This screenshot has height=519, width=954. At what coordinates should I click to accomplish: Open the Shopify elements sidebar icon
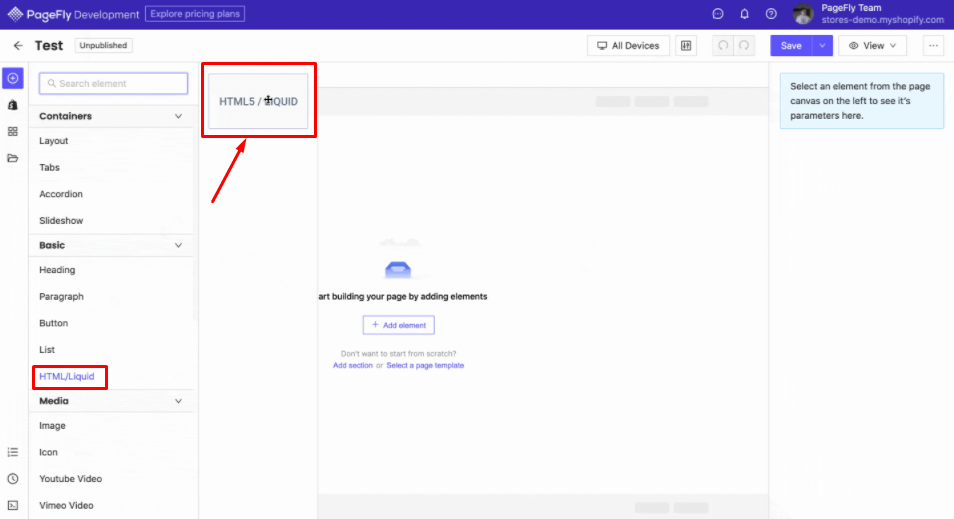click(x=13, y=105)
